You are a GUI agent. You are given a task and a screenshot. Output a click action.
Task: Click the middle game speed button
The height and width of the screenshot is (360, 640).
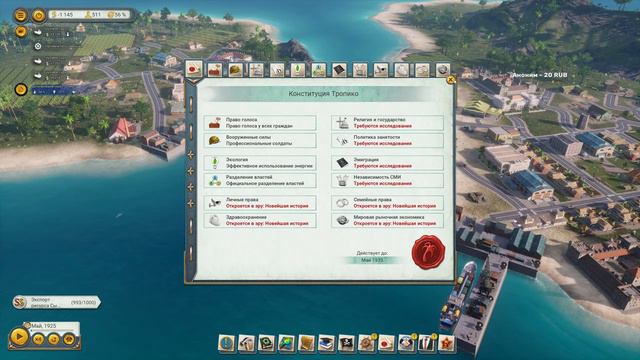click(53, 339)
